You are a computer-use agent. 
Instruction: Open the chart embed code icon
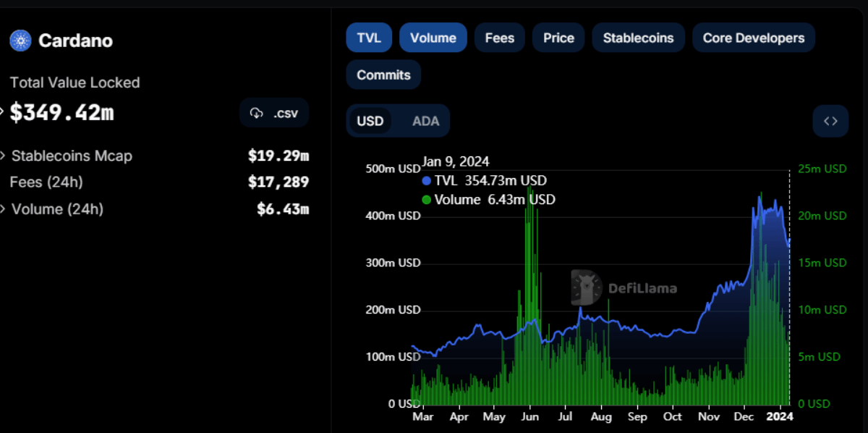[x=830, y=121]
